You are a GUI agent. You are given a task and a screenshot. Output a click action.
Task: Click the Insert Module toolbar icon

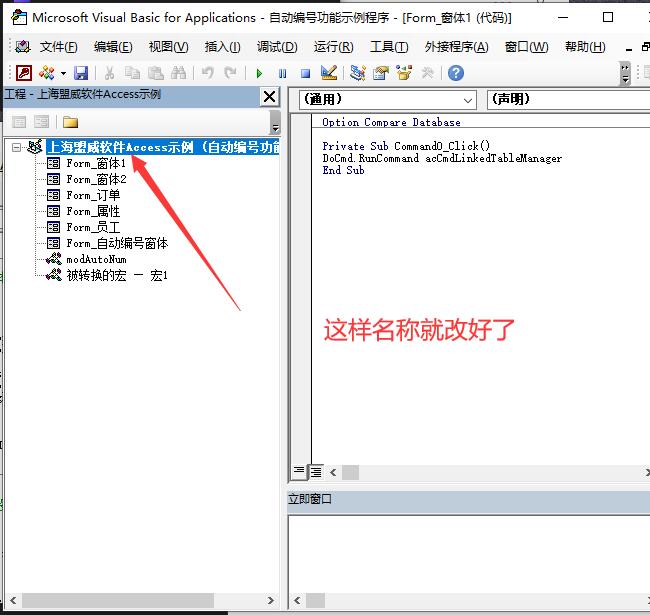(47, 73)
